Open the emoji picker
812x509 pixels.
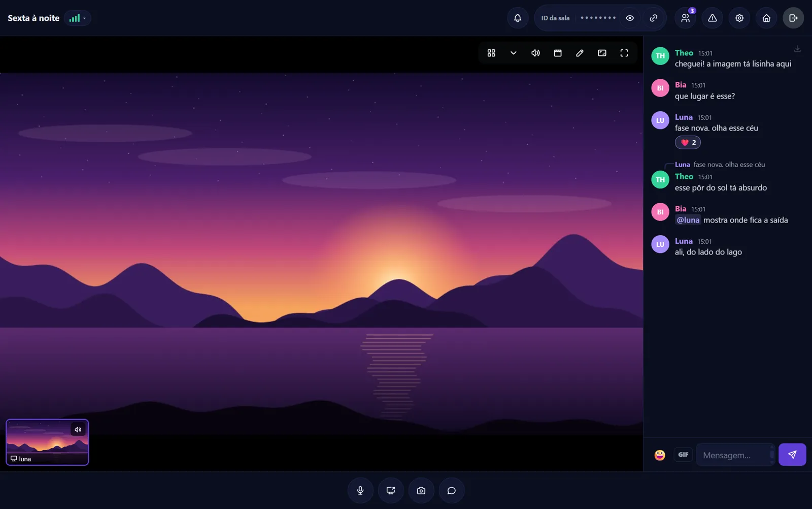click(x=660, y=455)
